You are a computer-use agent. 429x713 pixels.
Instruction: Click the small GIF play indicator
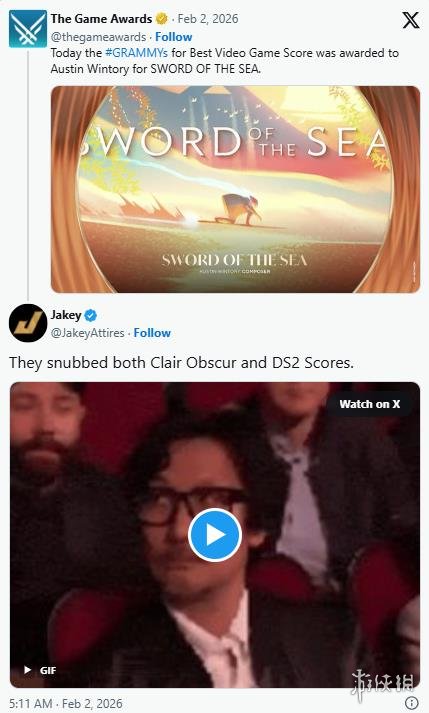[x=27, y=670]
